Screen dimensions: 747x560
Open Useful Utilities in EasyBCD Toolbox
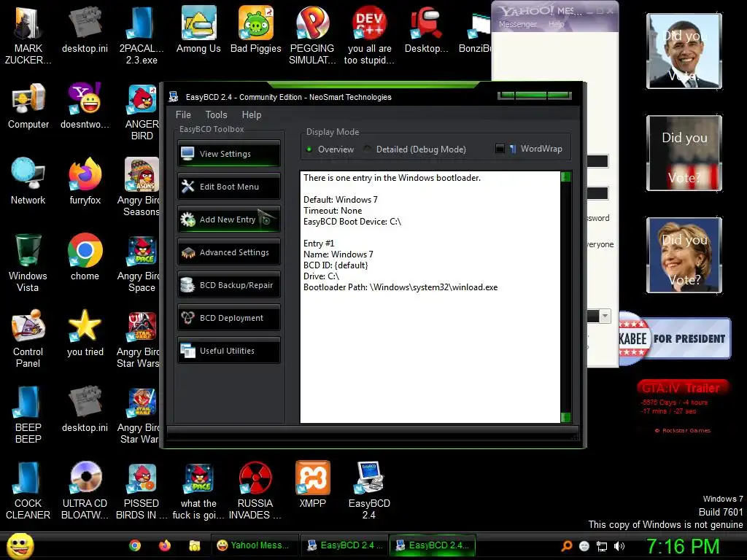click(228, 351)
